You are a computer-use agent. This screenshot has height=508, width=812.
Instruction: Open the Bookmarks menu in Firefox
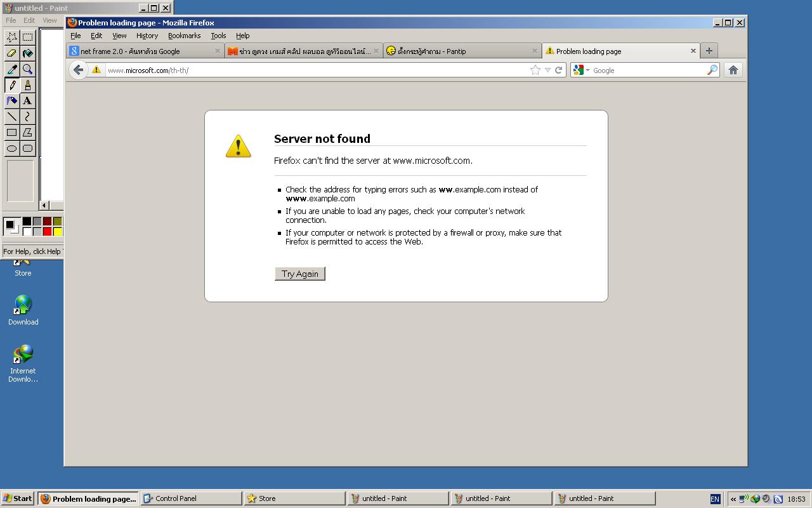click(x=184, y=36)
